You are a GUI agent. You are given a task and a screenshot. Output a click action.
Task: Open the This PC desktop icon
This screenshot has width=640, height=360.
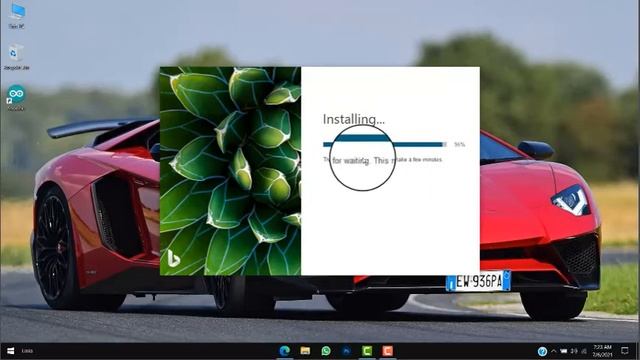(17, 16)
